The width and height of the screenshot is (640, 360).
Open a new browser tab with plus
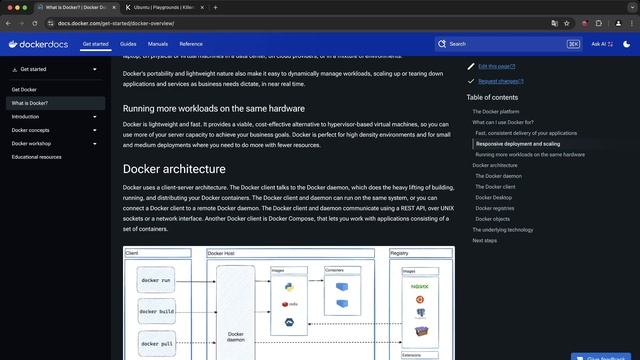click(x=216, y=7)
